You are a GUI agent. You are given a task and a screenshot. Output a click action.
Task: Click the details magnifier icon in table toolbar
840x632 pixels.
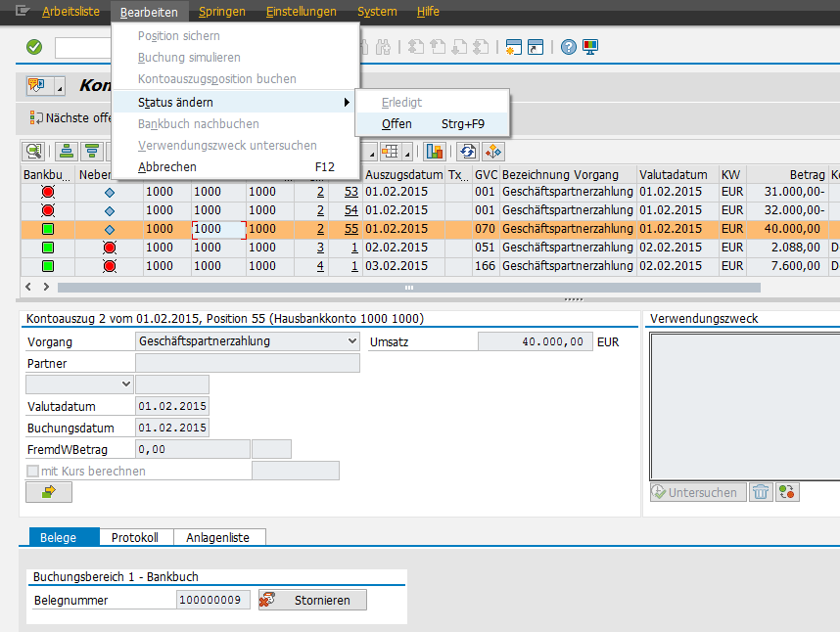[34, 151]
